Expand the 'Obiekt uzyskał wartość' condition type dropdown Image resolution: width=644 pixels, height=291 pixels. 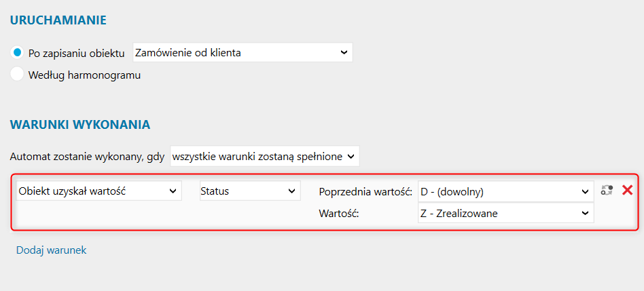(x=99, y=191)
